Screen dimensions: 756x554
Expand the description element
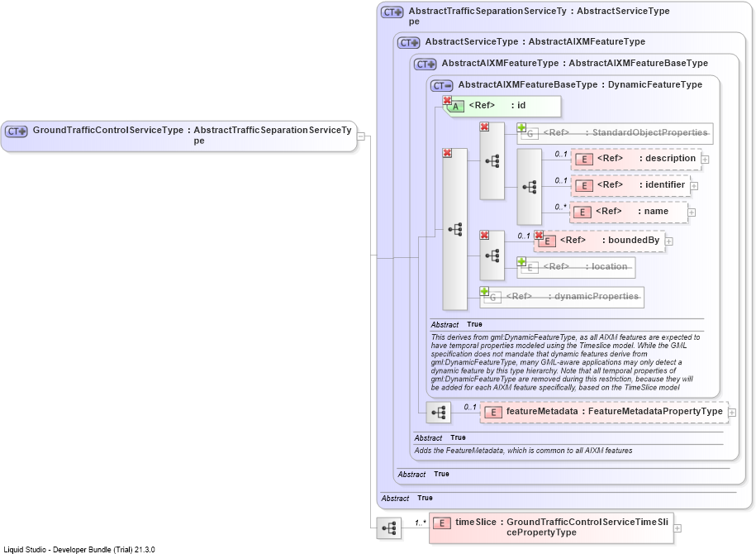click(x=705, y=160)
